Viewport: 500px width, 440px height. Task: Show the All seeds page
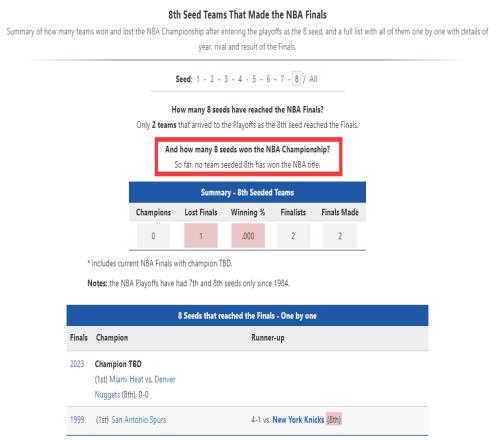coord(313,79)
